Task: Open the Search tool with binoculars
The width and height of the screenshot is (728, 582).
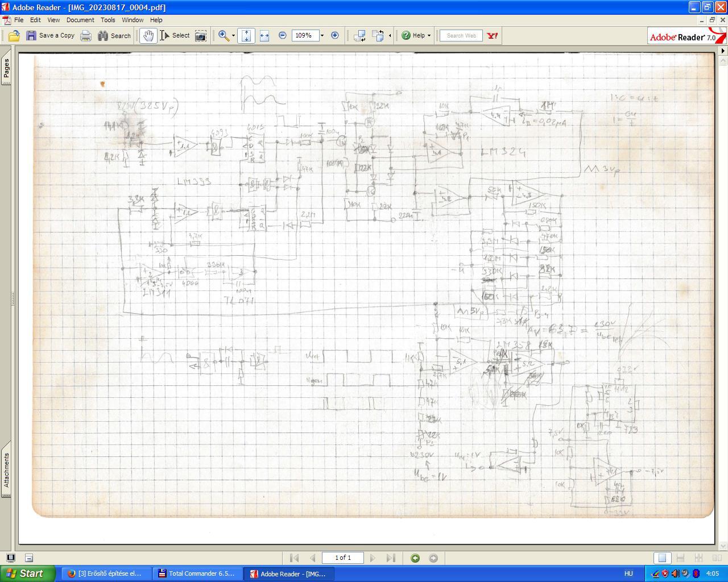Action: pyautogui.click(x=114, y=35)
